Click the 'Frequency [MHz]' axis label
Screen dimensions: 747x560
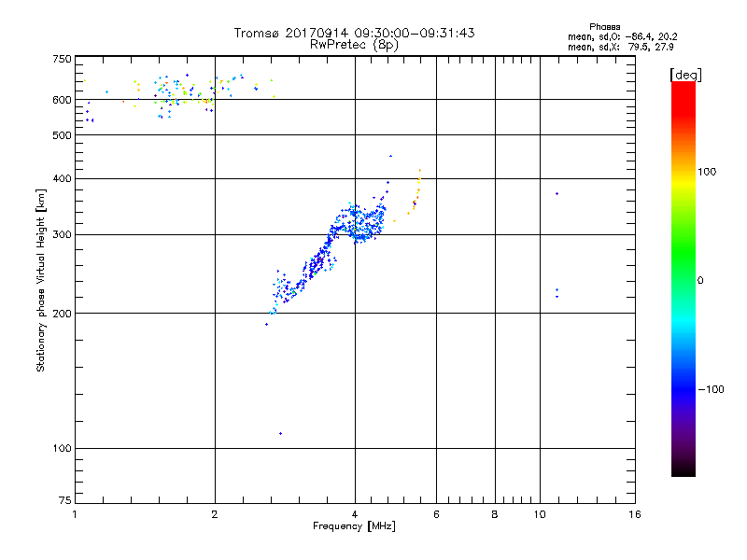(x=354, y=526)
